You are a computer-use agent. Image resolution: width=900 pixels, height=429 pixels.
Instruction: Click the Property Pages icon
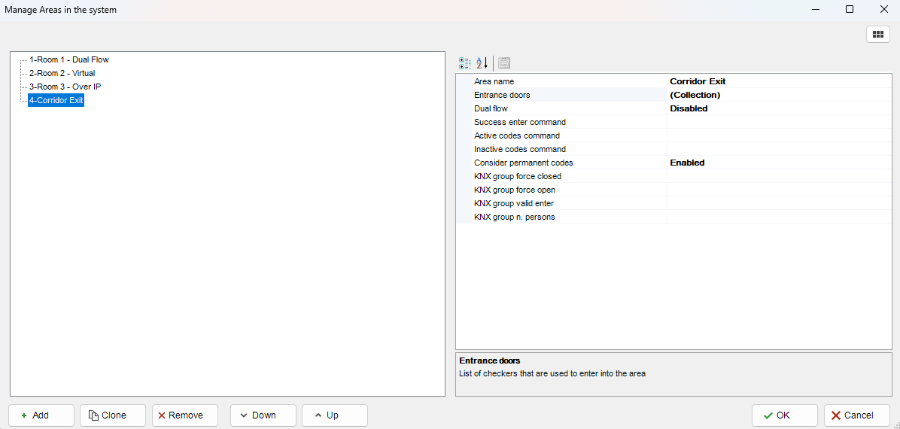pos(504,62)
